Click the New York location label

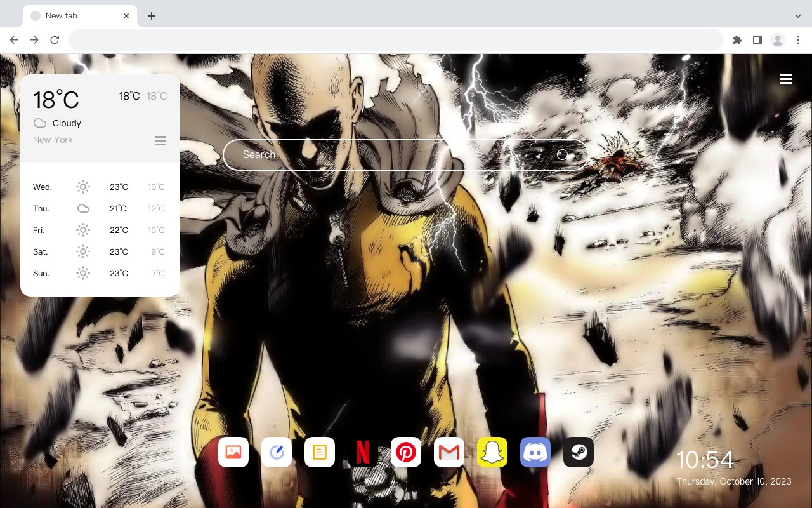click(53, 140)
